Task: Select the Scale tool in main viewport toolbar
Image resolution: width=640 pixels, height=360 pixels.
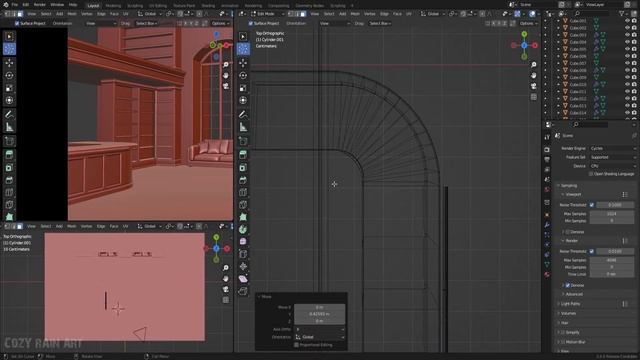Action: (x=243, y=88)
